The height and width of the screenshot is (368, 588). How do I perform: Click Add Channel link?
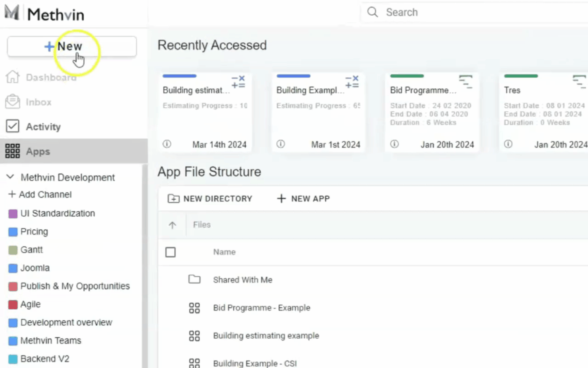40,194
